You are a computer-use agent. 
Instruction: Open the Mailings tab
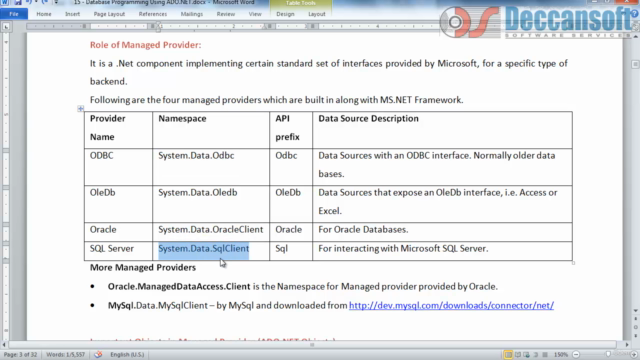pyautogui.click(x=191, y=14)
